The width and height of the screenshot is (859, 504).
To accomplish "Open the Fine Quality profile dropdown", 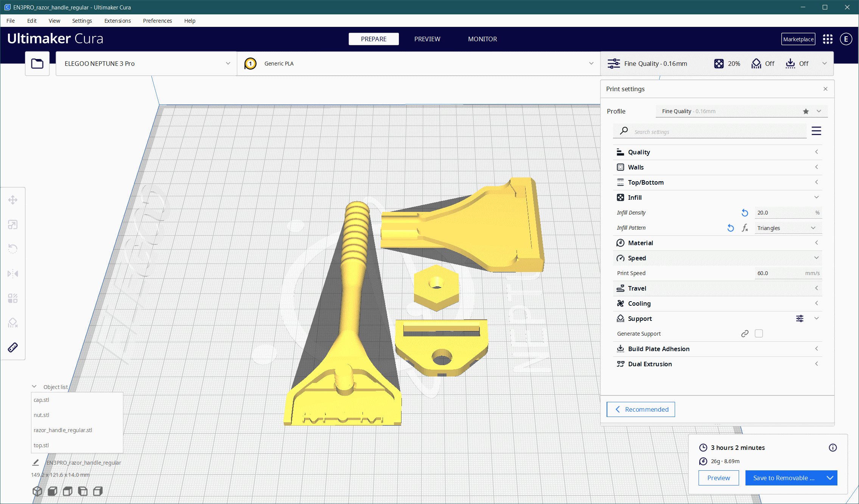I will pyautogui.click(x=742, y=111).
